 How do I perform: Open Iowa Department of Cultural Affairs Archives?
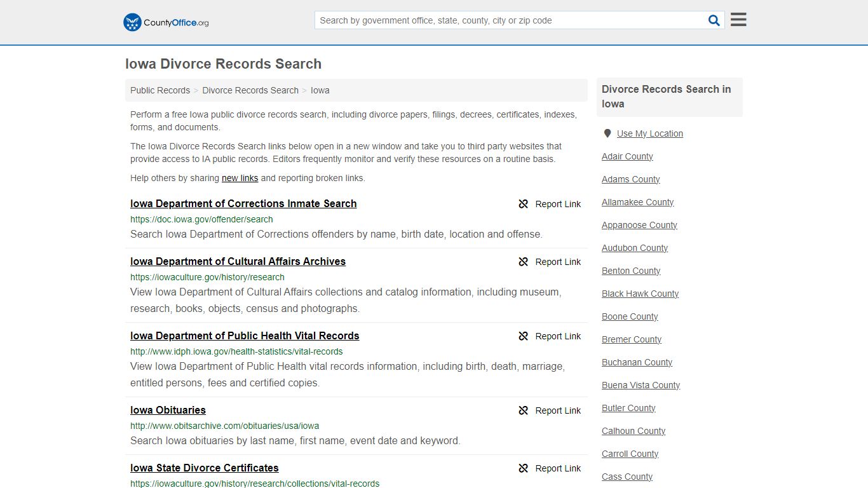[238, 261]
